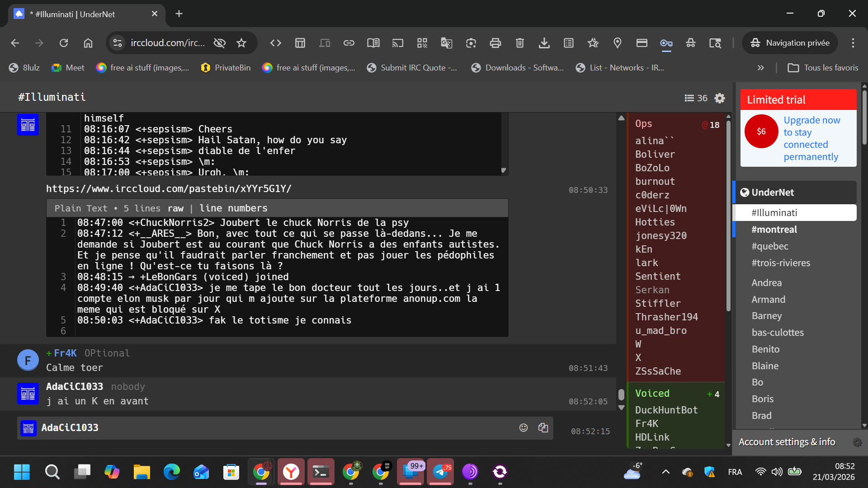
Task: Click the browser download icon
Action: point(544,43)
